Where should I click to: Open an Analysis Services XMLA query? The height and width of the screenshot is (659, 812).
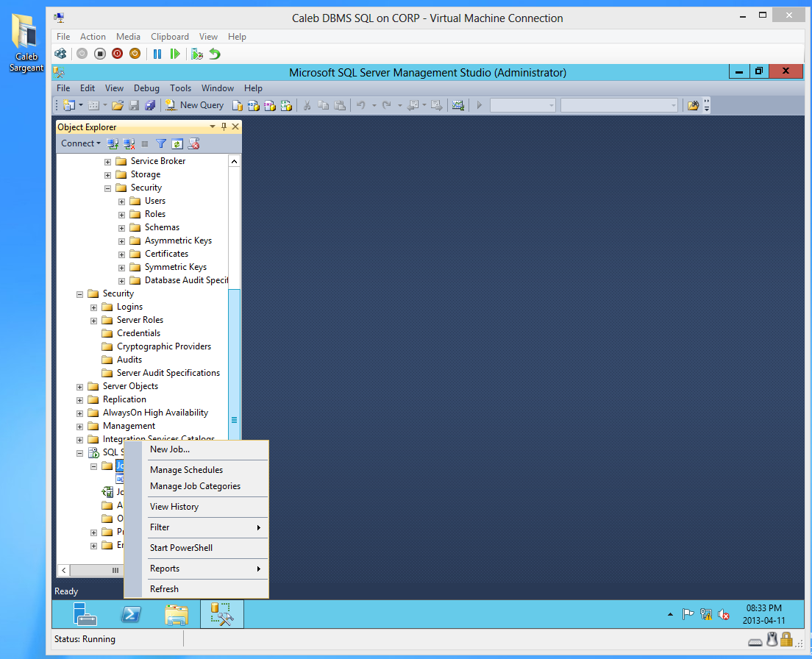click(286, 105)
